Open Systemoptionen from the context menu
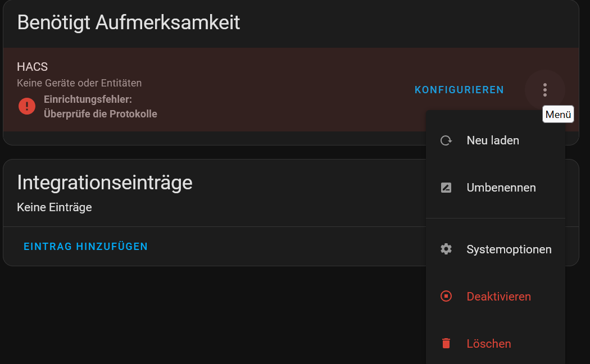Screen dimensions: 590x364 click(x=496, y=249)
